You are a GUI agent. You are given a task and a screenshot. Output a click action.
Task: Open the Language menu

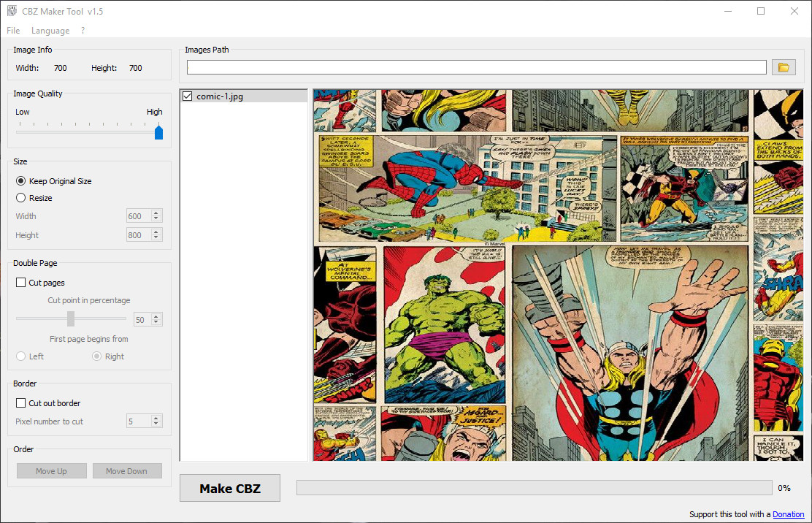tap(50, 31)
